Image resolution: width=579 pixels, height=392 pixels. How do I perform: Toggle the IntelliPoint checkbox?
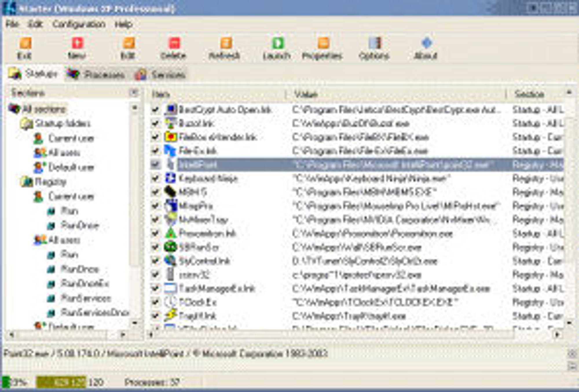tap(155, 164)
